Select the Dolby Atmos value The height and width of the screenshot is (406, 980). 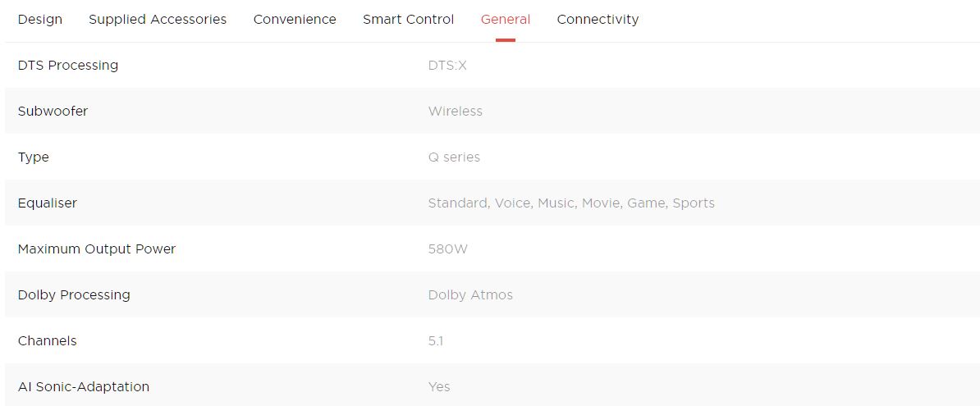coord(470,295)
